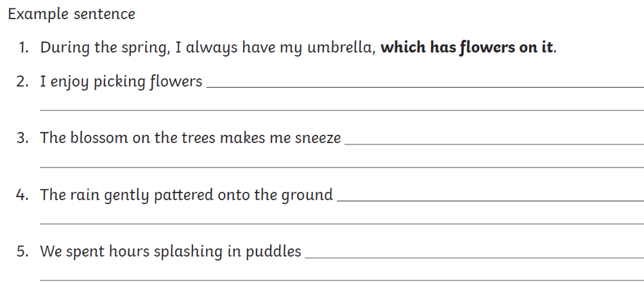This screenshot has height=283, width=644.
Task: Click the blank line after 'I enjoy picking flowers'
Action: [425, 87]
